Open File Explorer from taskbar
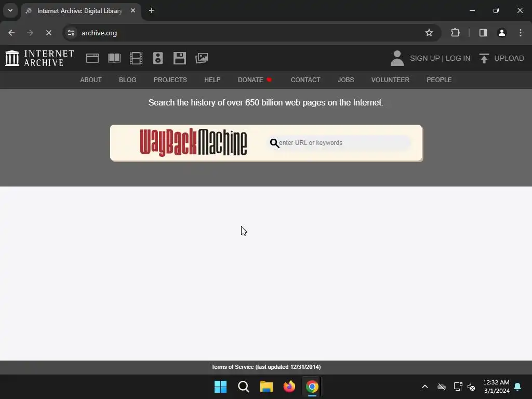The height and width of the screenshot is (399, 532). 267,387
